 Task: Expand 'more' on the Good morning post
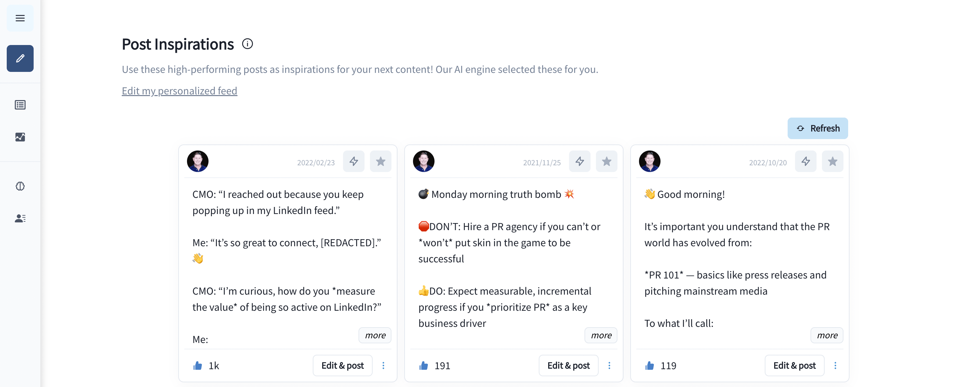tap(827, 335)
